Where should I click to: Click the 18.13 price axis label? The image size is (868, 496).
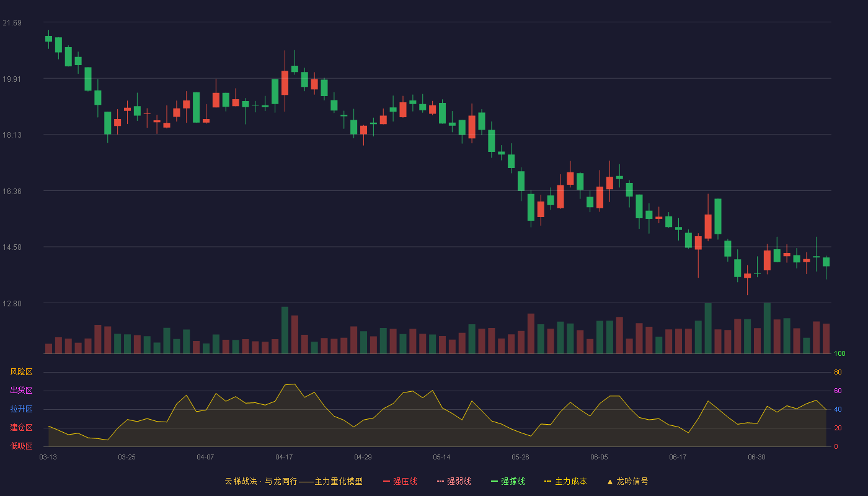(x=12, y=135)
